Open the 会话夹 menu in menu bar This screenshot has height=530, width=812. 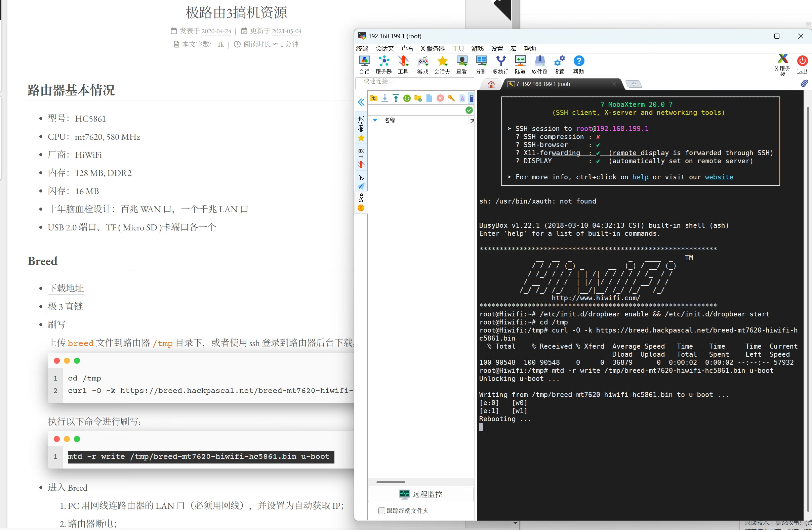pos(385,48)
